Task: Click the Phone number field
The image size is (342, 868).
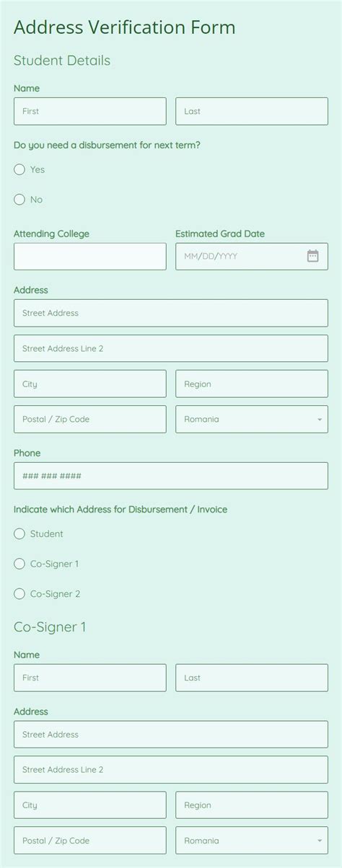Action: coord(171,477)
